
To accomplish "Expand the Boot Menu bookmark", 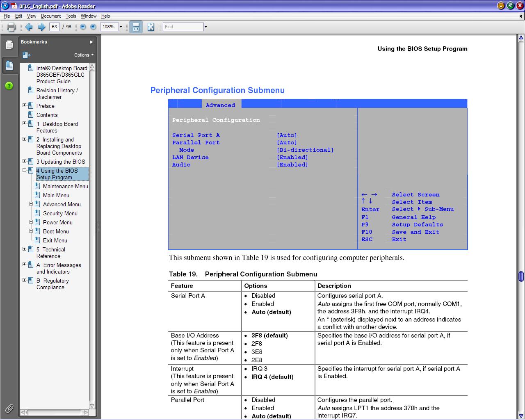I will 31,231.
